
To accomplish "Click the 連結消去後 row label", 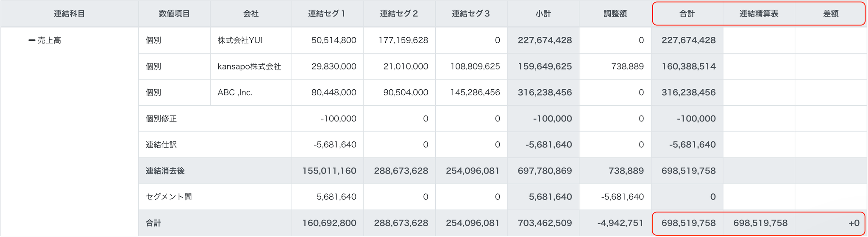I will 165,171.
